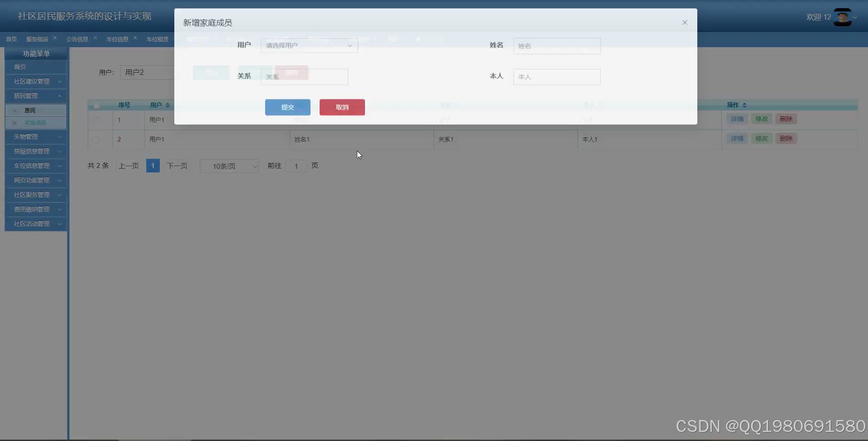Viewport: 868px width, 441px height.
Task: Click the 姓名 input field
Action: [557, 46]
